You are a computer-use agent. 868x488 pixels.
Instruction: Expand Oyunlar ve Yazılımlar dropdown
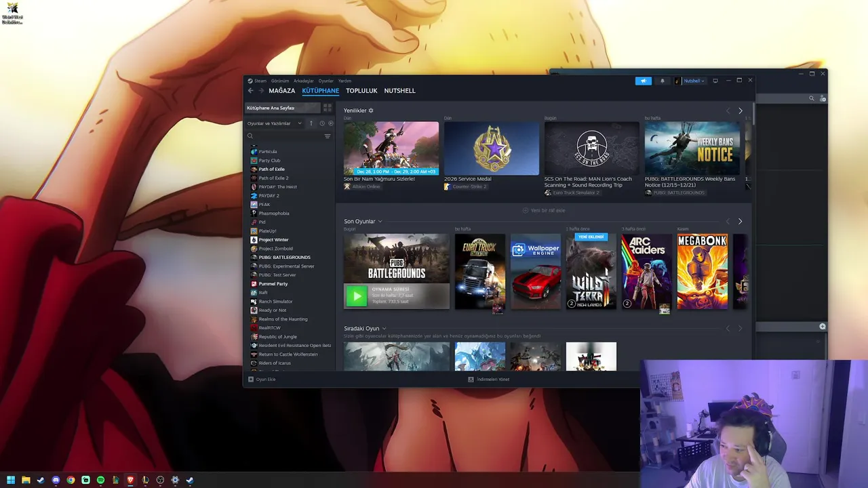tap(275, 123)
